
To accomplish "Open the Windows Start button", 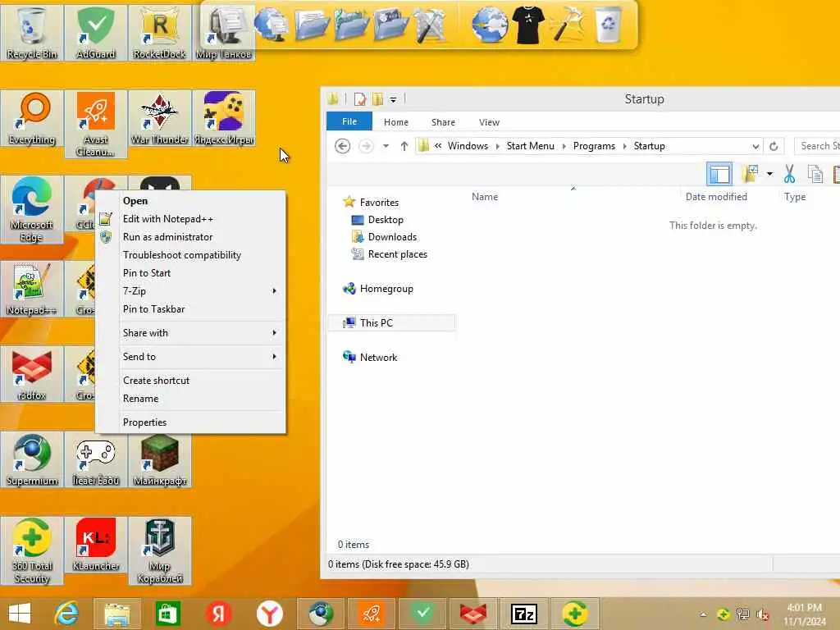I will coord(20,614).
